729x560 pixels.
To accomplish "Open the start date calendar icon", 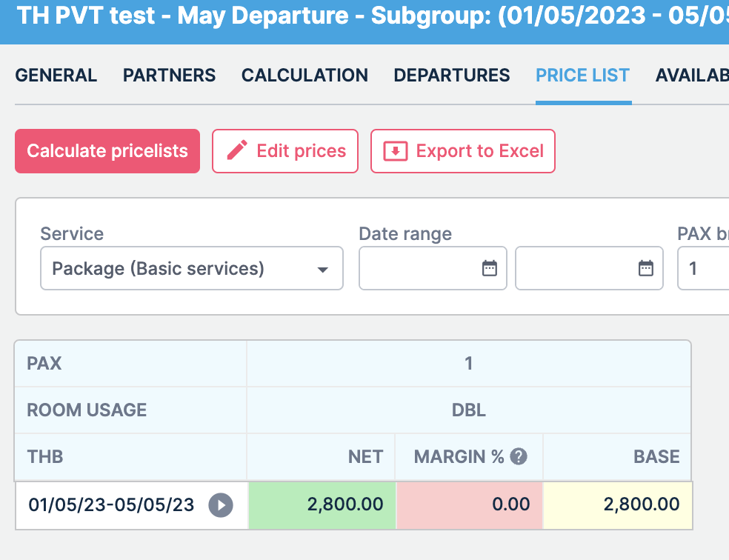I will (490, 268).
